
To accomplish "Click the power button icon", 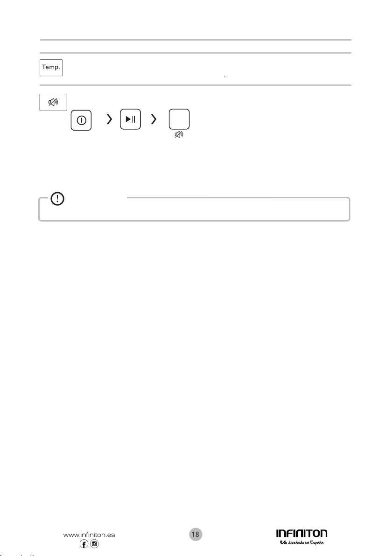I will point(81,120).
